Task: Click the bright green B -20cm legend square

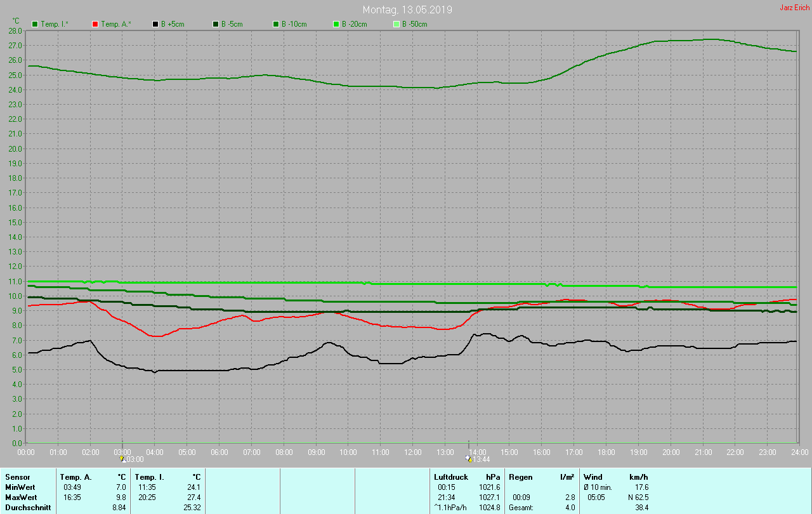Action: [336, 24]
